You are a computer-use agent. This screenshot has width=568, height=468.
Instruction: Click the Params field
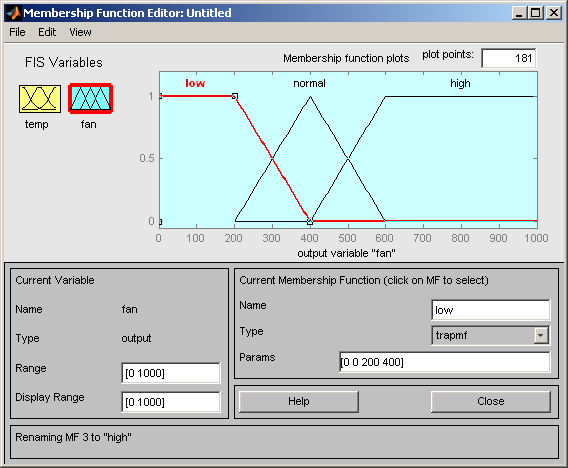pyautogui.click(x=445, y=362)
